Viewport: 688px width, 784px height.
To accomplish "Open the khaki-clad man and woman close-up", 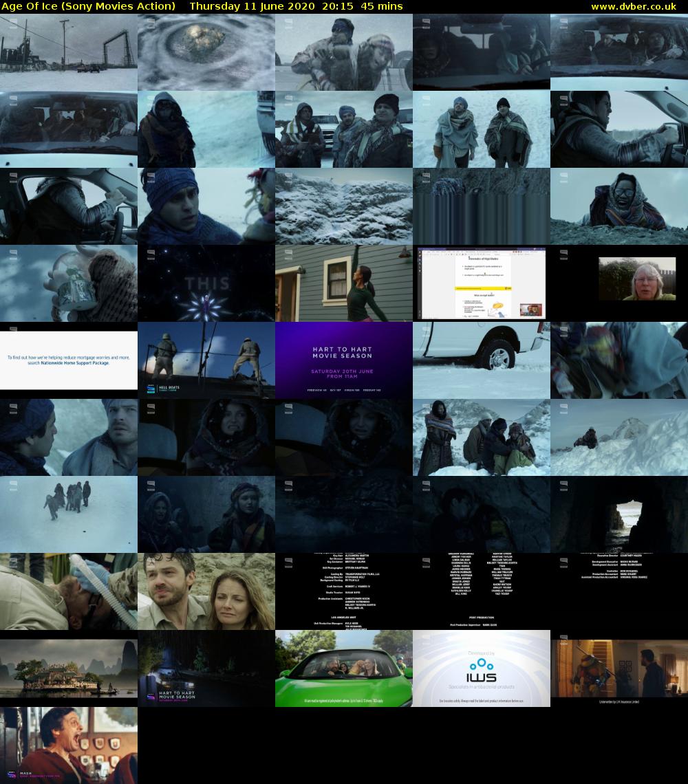I will (x=206, y=591).
